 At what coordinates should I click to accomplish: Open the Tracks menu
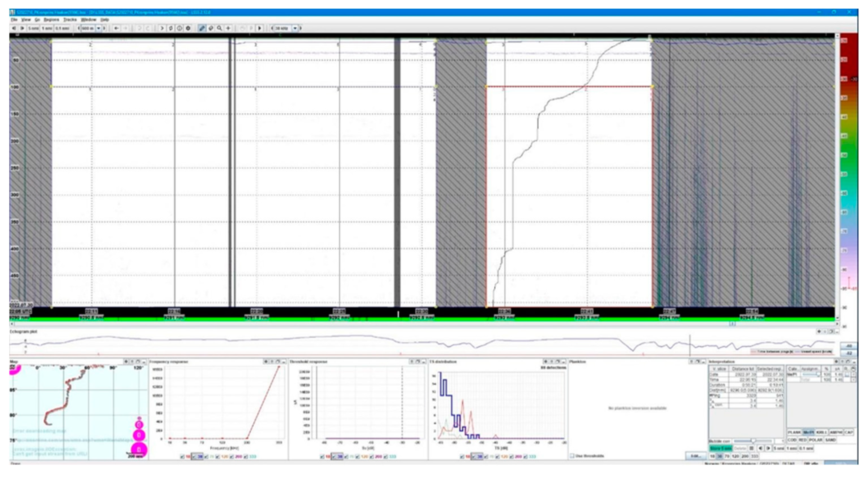click(x=70, y=20)
